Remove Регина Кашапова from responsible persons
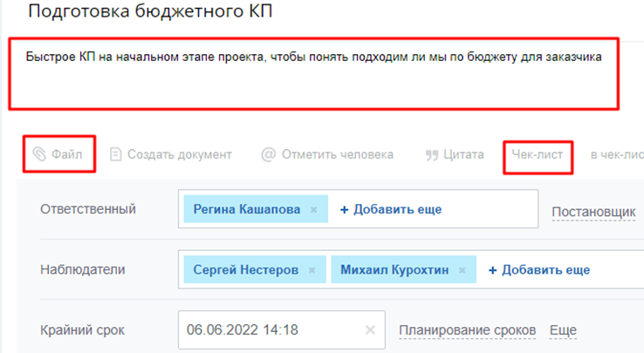This screenshot has height=353, width=644. [x=314, y=210]
